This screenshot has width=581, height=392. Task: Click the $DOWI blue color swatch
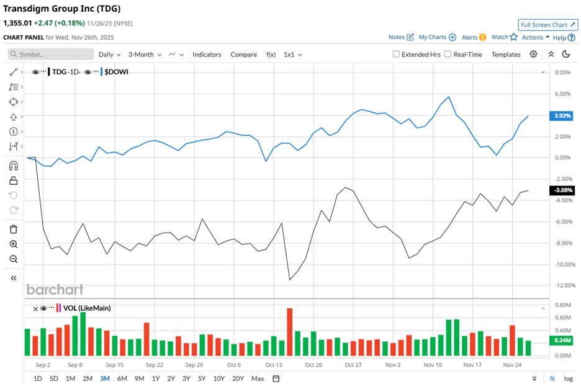click(101, 72)
